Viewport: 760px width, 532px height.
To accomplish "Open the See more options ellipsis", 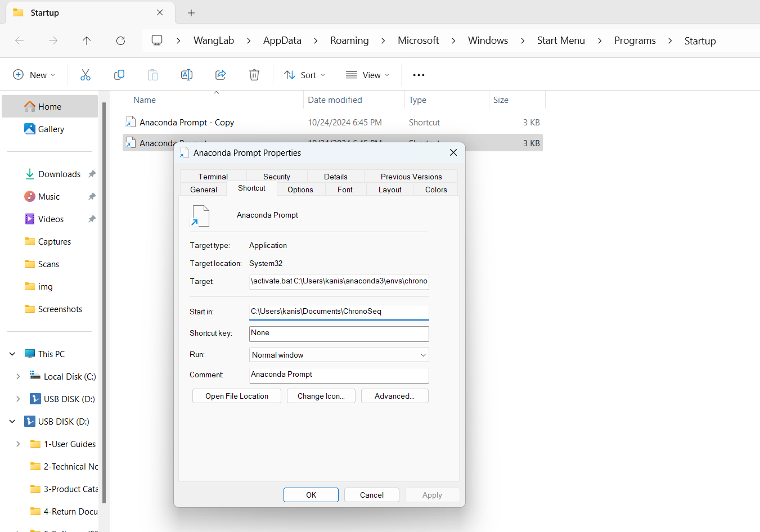I will click(419, 75).
